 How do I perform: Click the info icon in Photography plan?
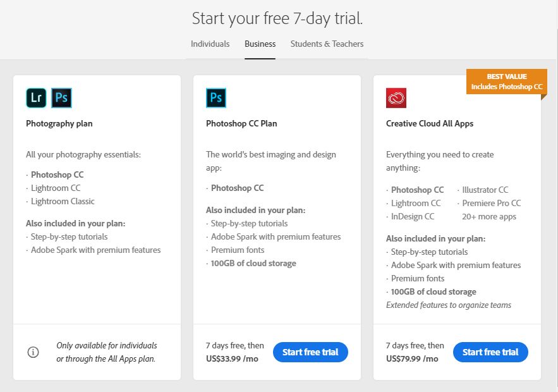33,352
